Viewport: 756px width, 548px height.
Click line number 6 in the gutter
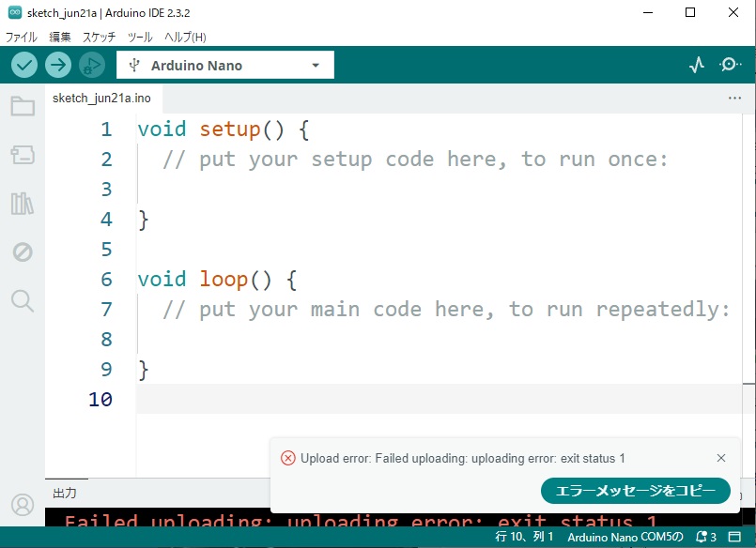(106, 280)
